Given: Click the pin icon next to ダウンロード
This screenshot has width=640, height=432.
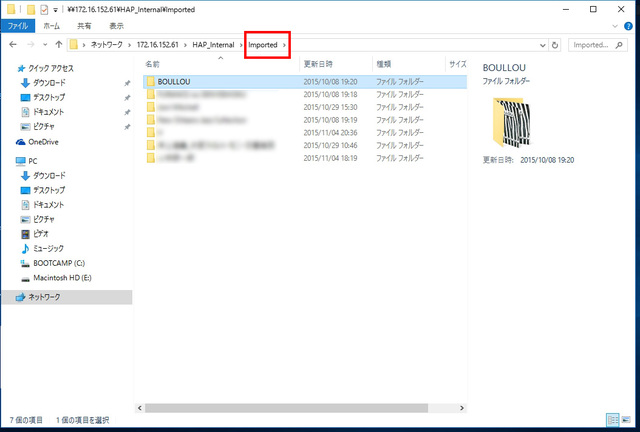Looking at the screenshot, I should tap(127, 83).
